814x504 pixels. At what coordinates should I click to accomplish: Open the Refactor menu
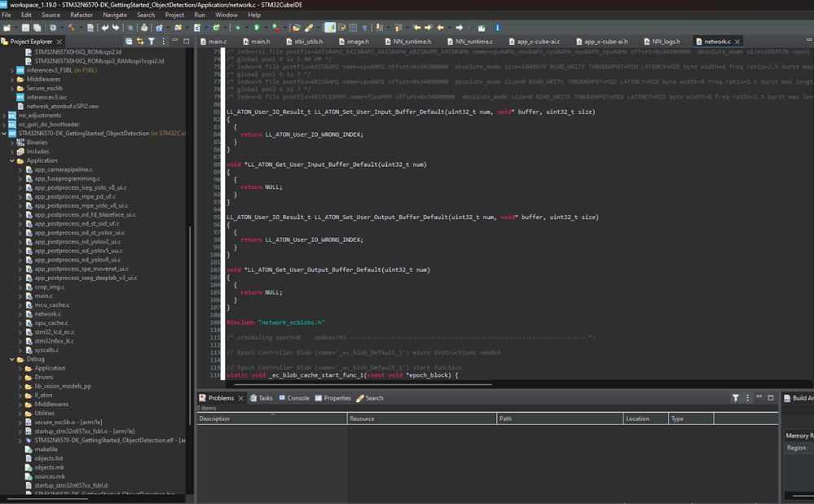click(81, 15)
